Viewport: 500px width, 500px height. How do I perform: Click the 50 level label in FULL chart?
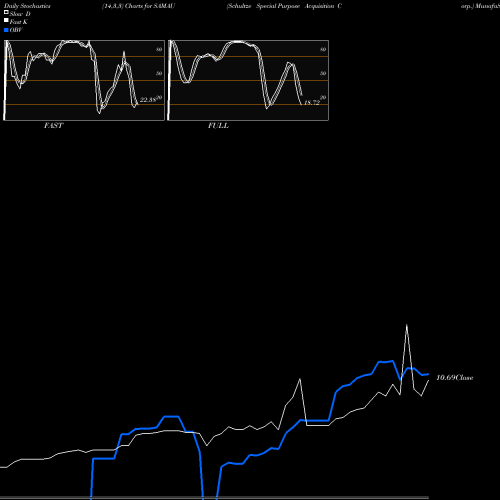[323, 73]
